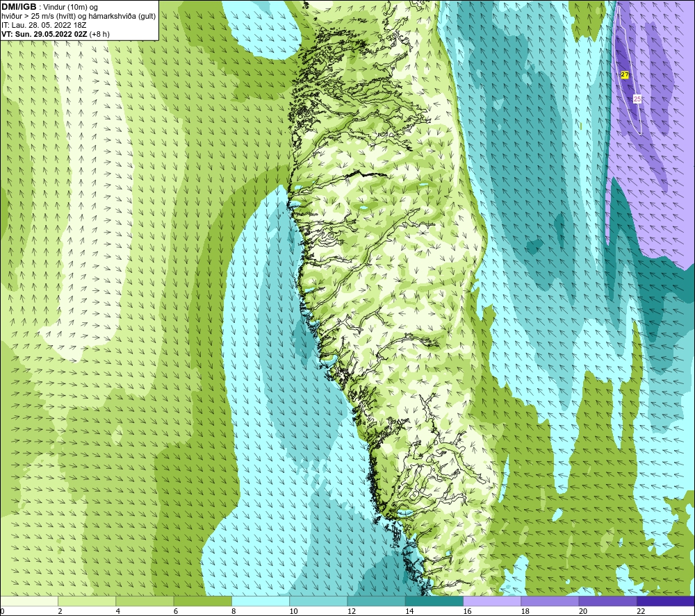Click the legend scale label 16
Image resolution: width=695 pixels, height=616 pixels.
pos(467,612)
